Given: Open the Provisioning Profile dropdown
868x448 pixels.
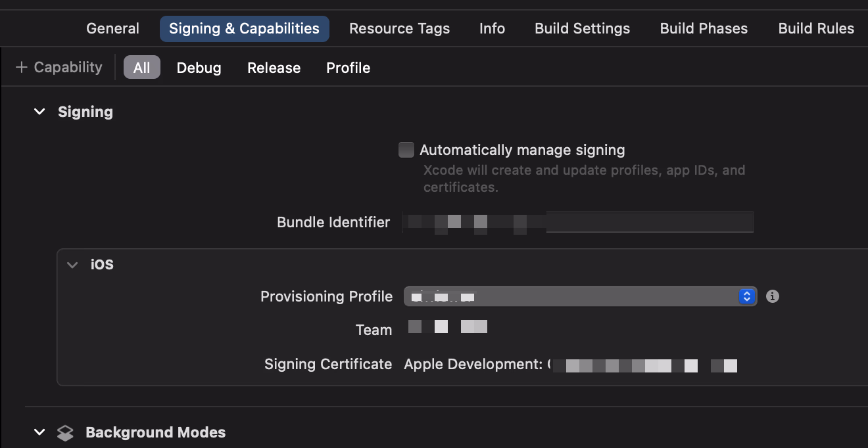Looking at the screenshot, I should 580,296.
